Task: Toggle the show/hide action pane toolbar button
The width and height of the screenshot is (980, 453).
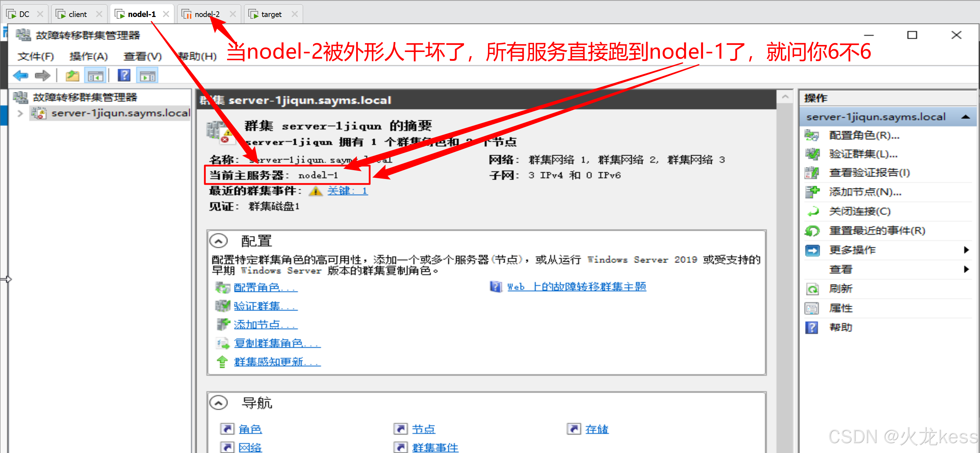Action: 147,76
